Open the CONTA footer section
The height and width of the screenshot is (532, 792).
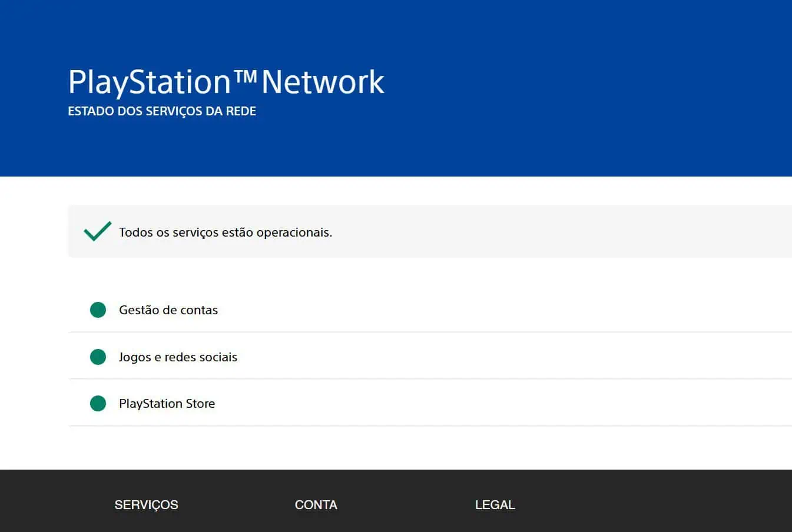[316, 505]
